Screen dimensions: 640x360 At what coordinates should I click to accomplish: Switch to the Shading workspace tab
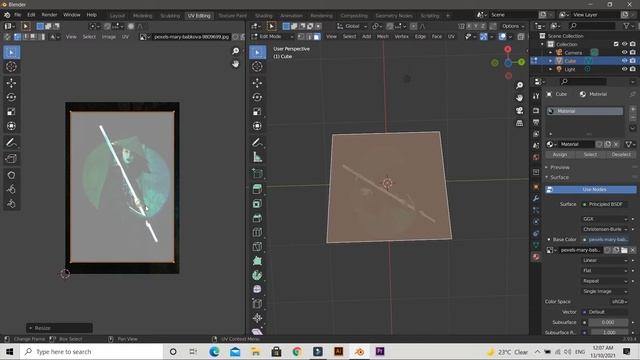[x=264, y=16]
